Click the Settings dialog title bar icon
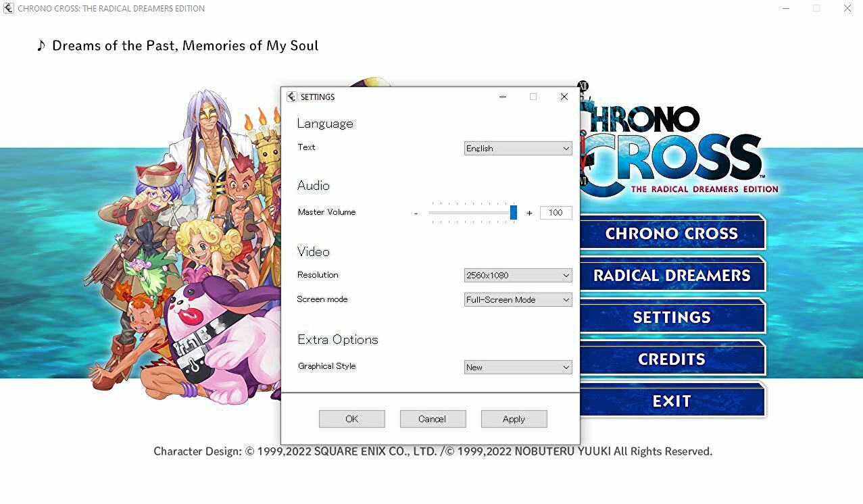Image resolution: width=863 pixels, height=504 pixels. point(292,97)
